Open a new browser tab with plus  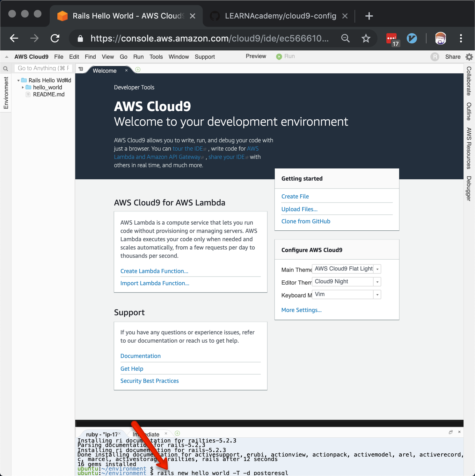coord(369,16)
